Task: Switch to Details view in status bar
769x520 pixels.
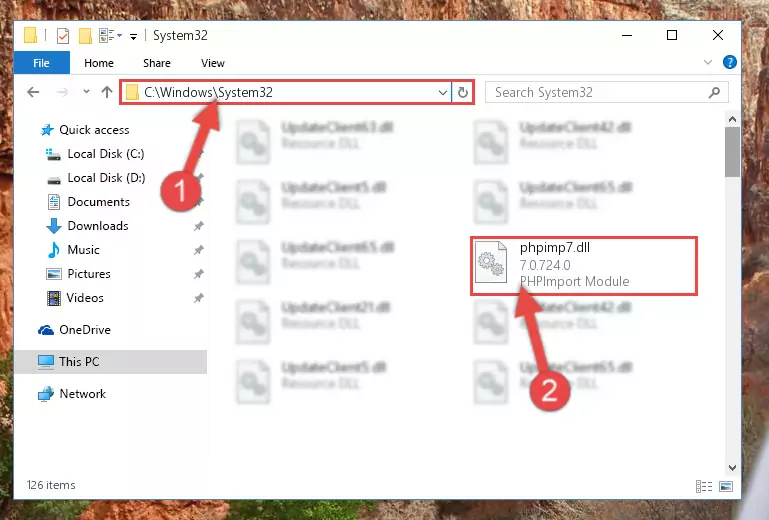Action: (x=704, y=486)
